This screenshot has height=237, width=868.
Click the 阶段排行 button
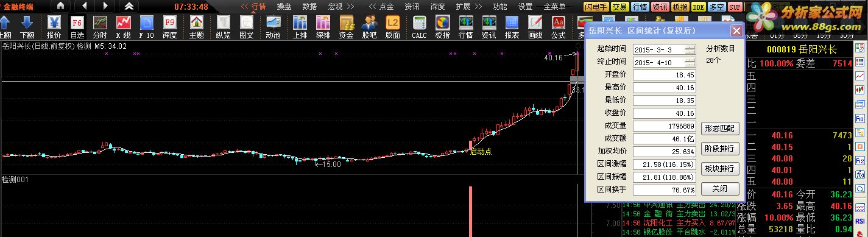(x=720, y=148)
